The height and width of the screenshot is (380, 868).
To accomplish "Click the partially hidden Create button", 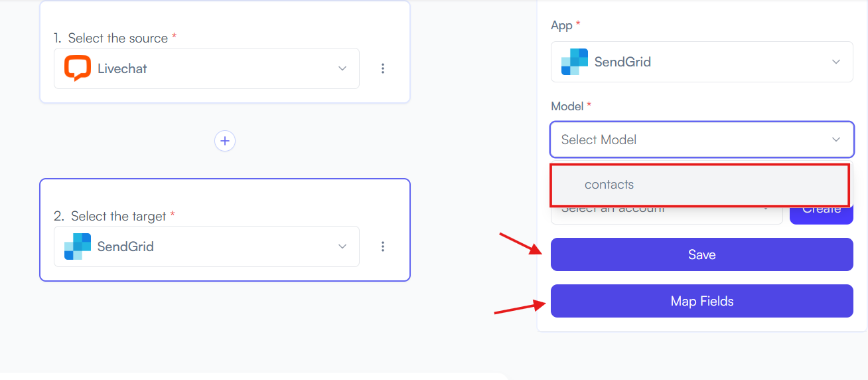I will coord(822,215).
